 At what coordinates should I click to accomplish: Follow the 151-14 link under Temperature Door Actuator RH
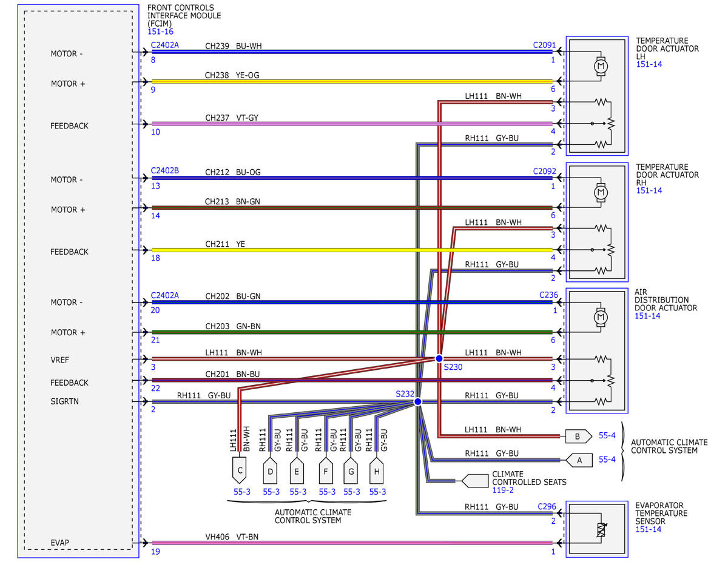point(648,190)
